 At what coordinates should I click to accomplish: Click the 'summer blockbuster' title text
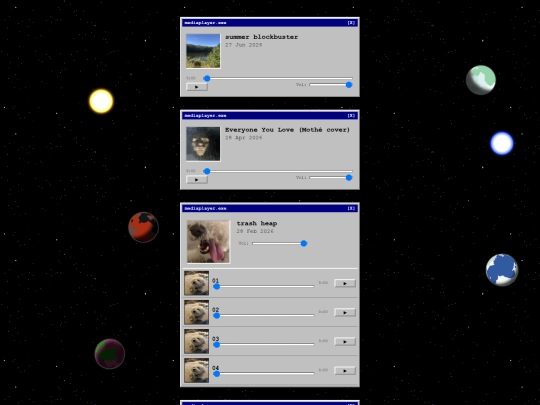[x=262, y=37]
